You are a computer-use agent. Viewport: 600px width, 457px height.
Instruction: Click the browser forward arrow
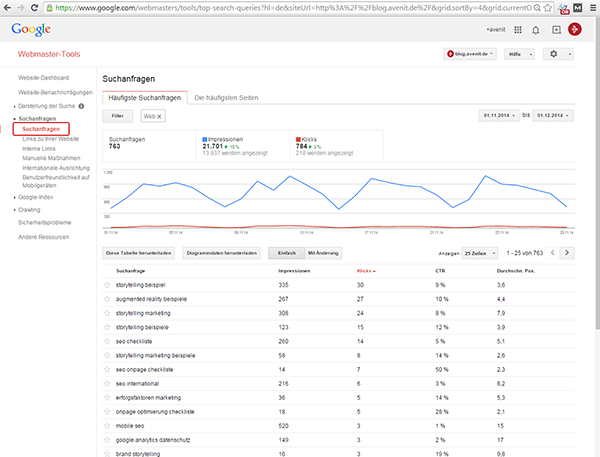point(21,8)
